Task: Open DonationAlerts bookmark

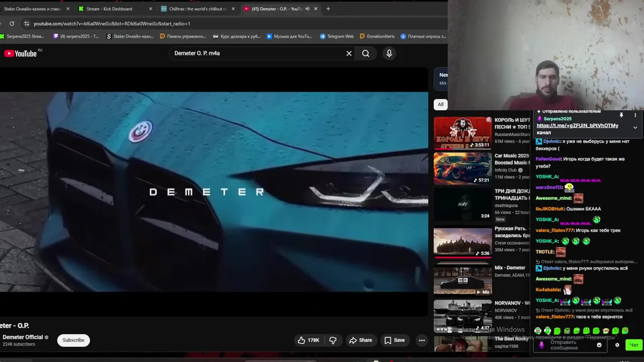Action: 377,36
